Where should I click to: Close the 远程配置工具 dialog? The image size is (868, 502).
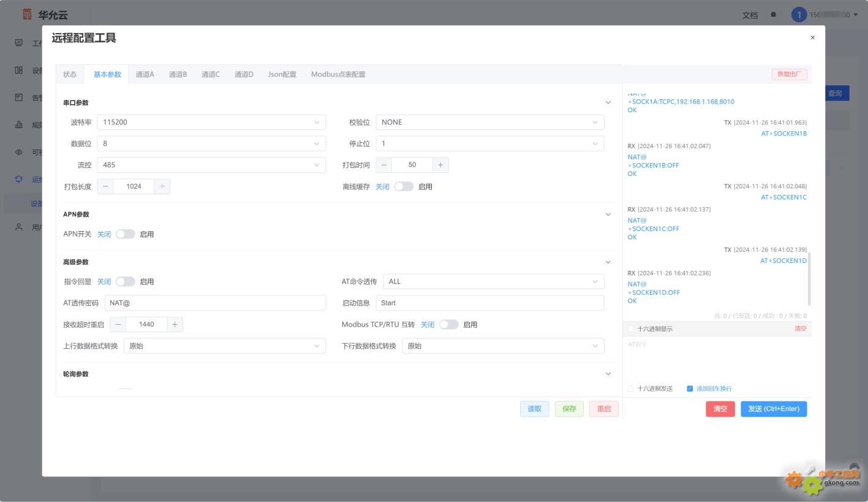coord(813,38)
